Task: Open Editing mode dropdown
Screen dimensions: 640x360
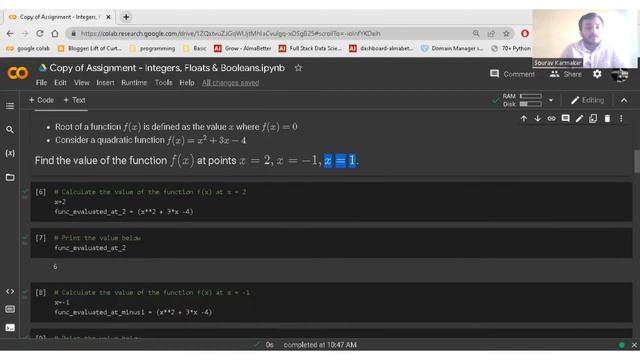Action: [x=587, y=100]
